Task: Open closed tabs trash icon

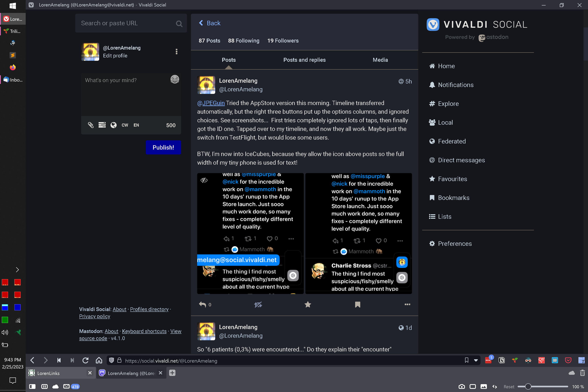Action: [582, 373]
